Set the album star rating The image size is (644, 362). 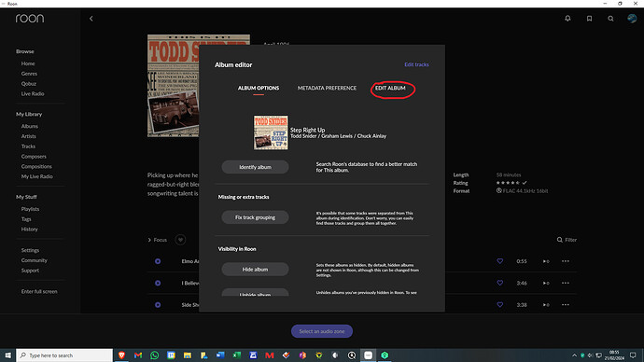pos(508,183)
